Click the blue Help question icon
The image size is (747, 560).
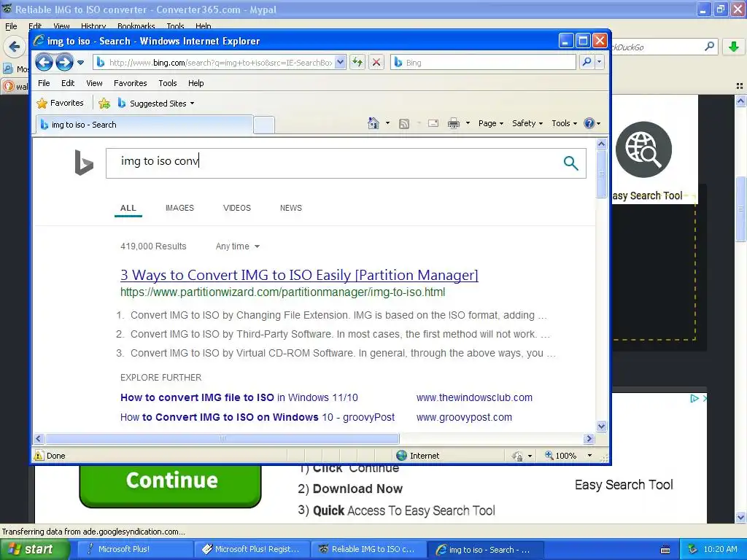pos(589,123)
